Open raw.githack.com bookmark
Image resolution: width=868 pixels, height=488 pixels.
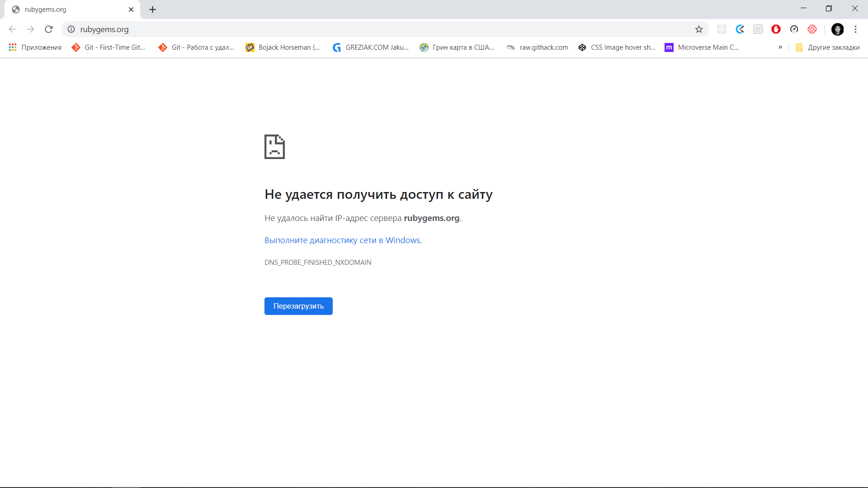(x=538, y=47)
